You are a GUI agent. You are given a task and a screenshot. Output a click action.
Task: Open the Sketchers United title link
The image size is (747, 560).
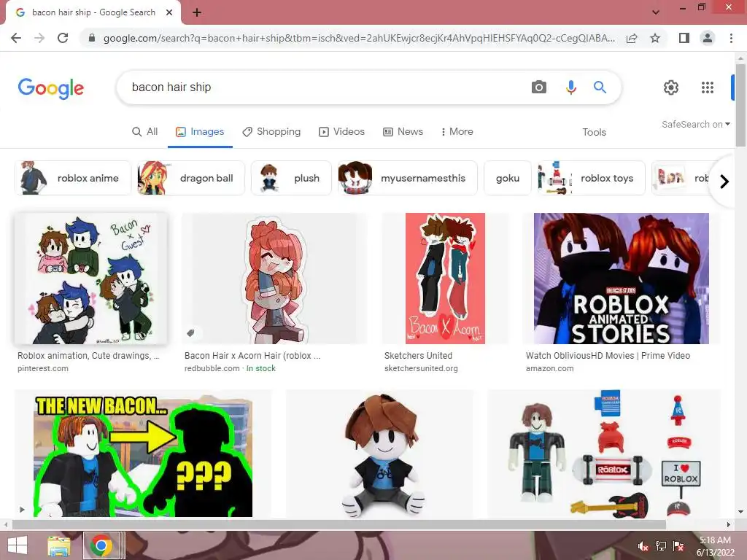(x=418, y=356)
